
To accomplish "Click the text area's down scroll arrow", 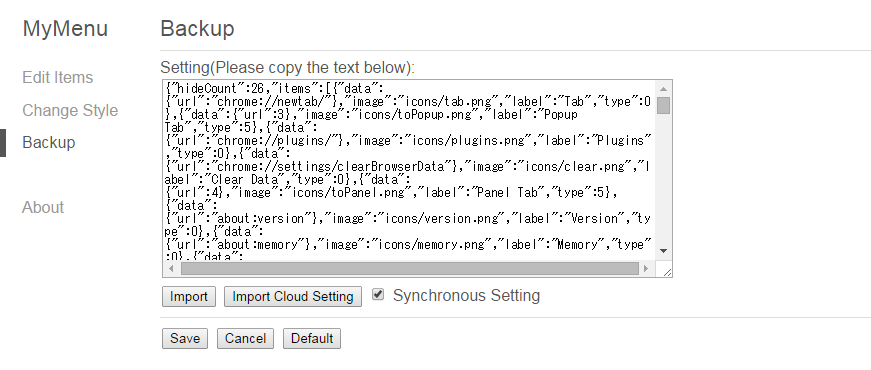I will (663, 251).
